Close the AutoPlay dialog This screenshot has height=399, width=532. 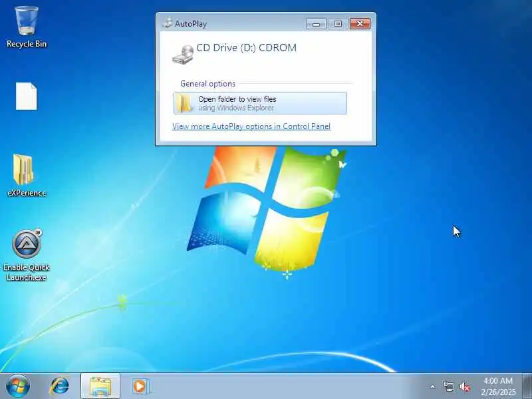point(360,23)
